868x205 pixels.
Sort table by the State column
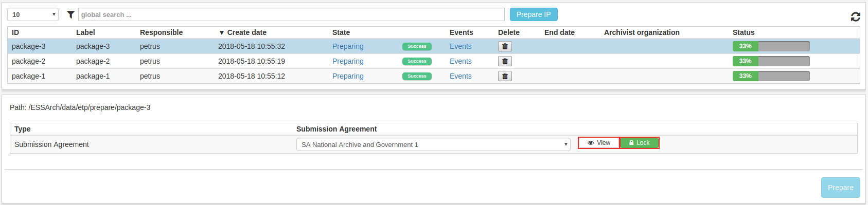coord(341,32)
